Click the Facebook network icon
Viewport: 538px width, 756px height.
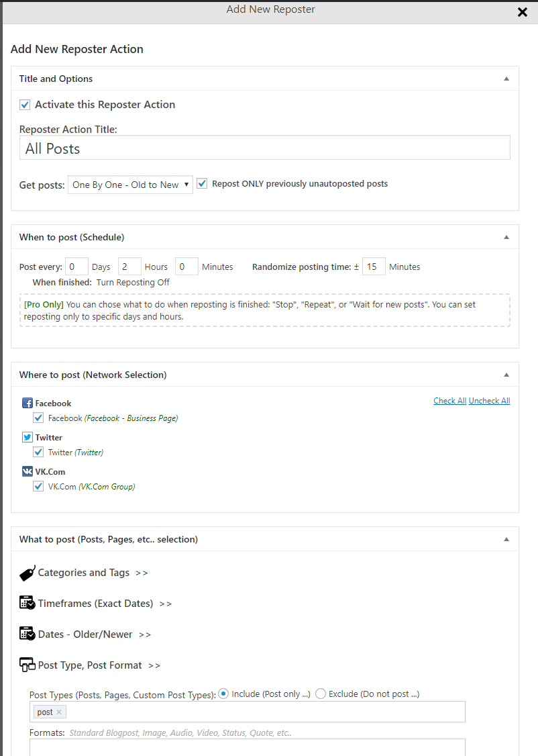coord(28,403)
